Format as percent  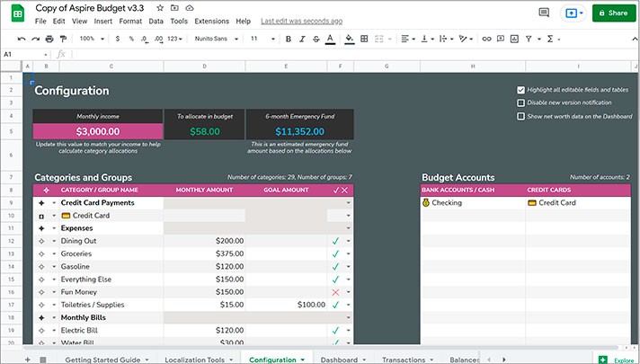131,39
